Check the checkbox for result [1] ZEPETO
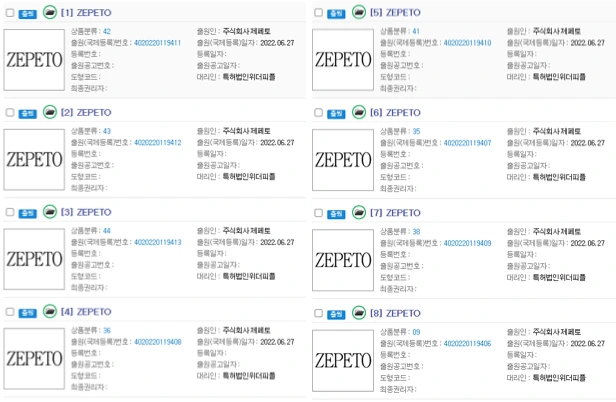This screenshot has height=402, width=616. 10,13
